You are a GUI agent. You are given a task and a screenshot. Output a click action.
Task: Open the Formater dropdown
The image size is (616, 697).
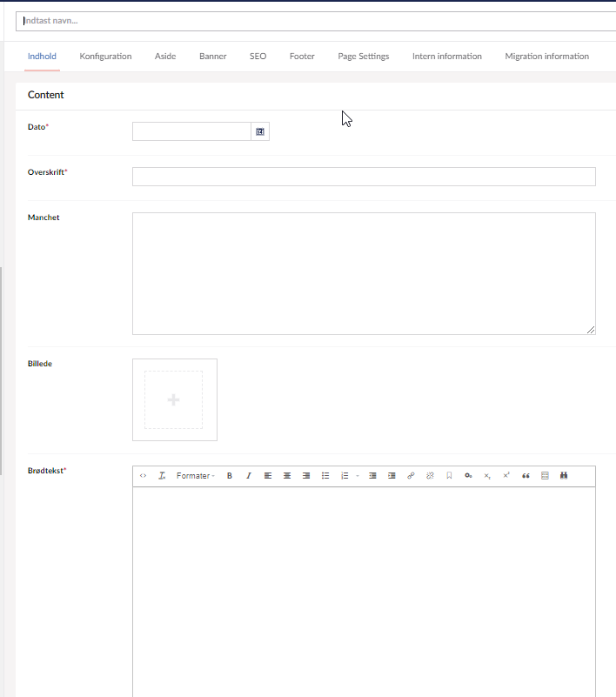click(196, 476)
